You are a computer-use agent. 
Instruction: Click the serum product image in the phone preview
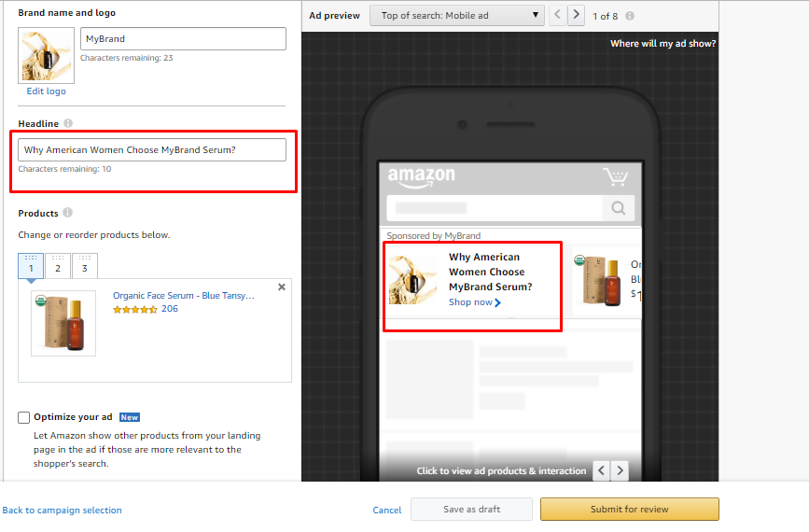pyautogui.click(x=598, y=280)
